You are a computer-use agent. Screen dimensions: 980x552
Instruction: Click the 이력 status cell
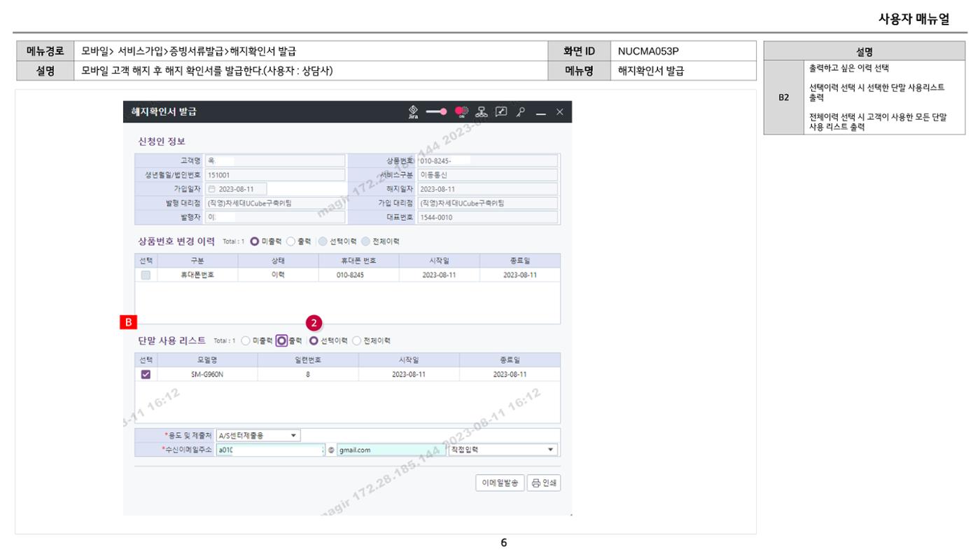(278, 275)
